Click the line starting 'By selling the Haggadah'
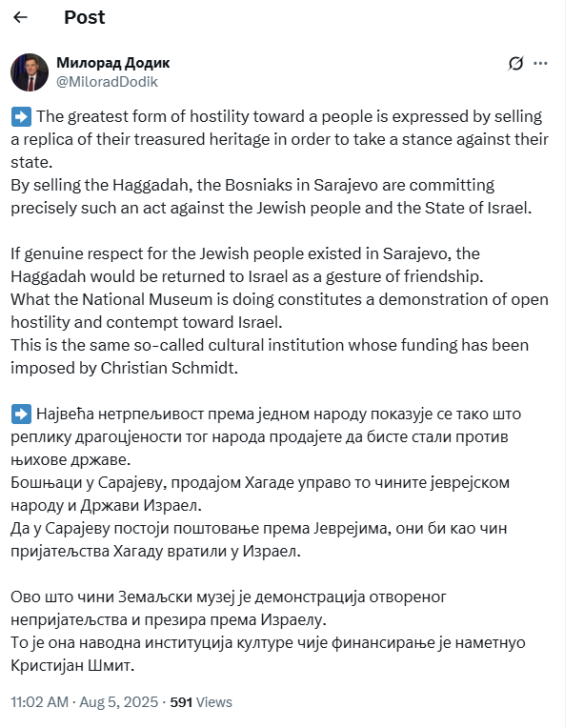The image size is (584, 728). (x=252, y=185)
